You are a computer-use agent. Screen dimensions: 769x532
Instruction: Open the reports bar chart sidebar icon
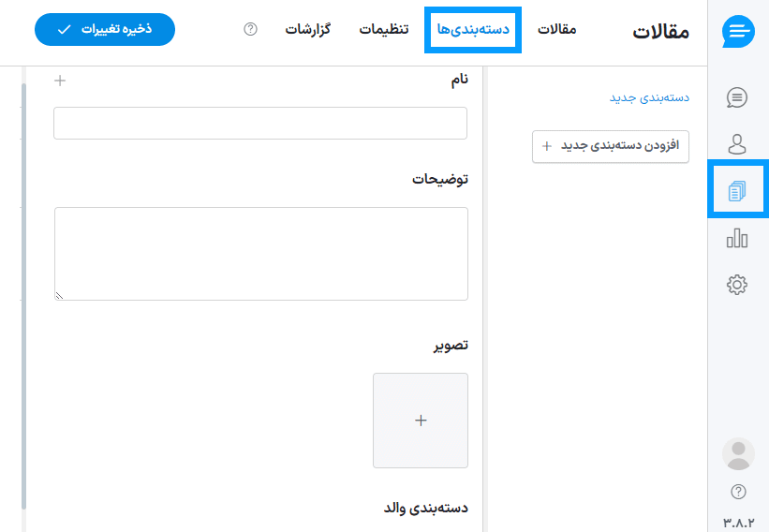[737, 238]
